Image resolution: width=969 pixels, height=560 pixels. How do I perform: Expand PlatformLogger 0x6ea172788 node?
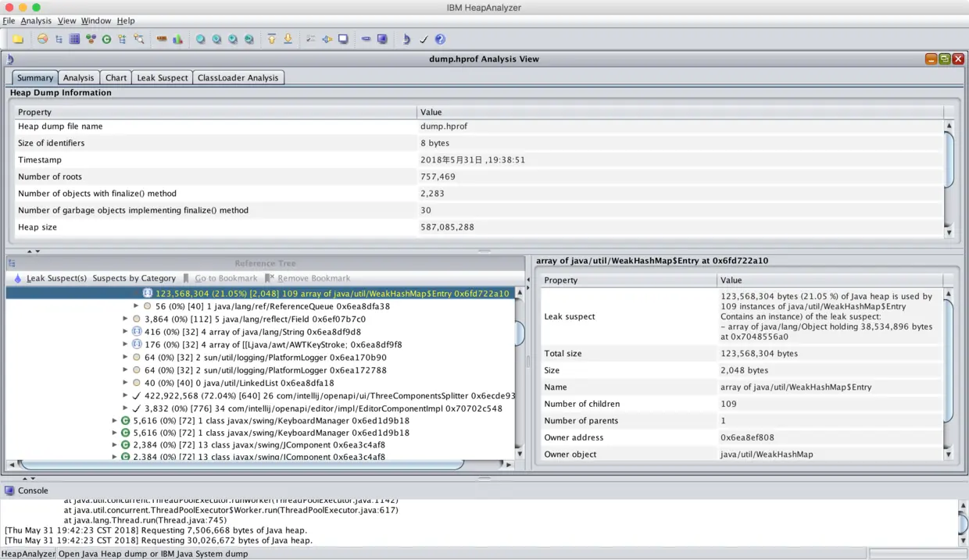tap(126, 370)
